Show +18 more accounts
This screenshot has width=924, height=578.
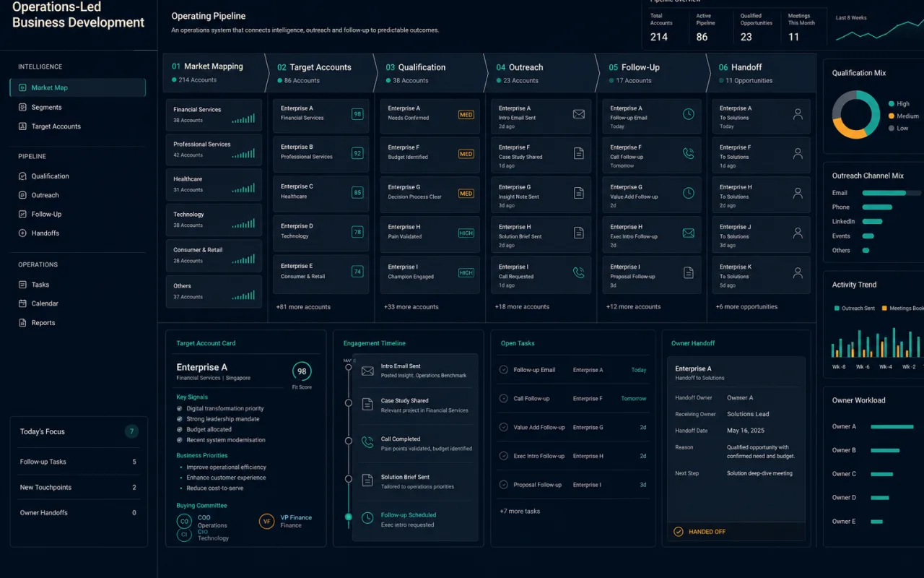point(522,307)
